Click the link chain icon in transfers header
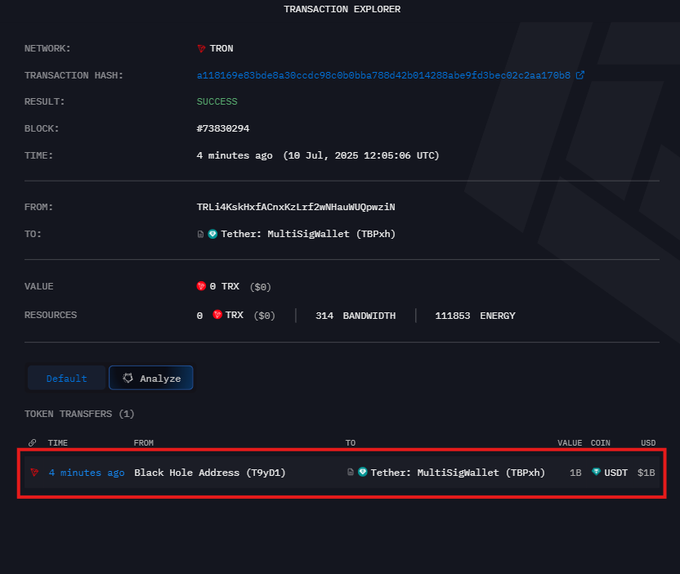 pyautogui.click(x=32, y=443)
